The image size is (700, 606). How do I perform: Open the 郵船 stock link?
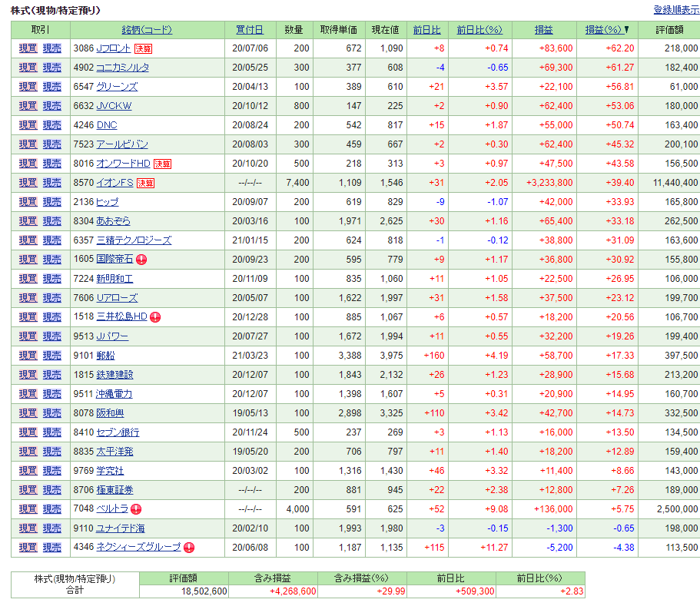[105, 355]
